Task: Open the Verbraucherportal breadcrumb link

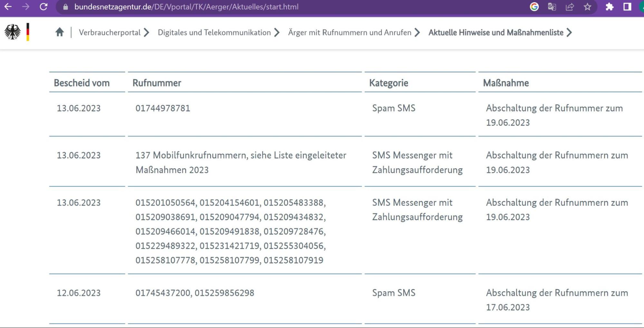Action: [x=110, y=32]
